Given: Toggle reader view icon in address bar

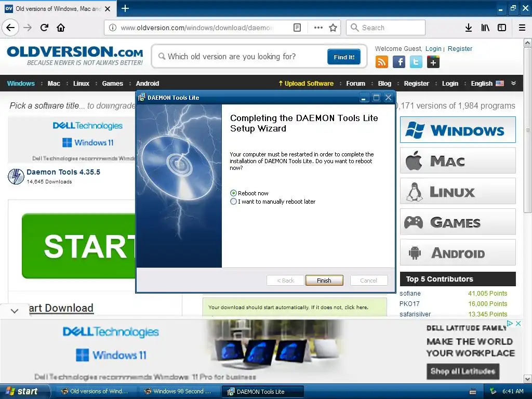Looking at the screenshot, I should tap(297, 28).
